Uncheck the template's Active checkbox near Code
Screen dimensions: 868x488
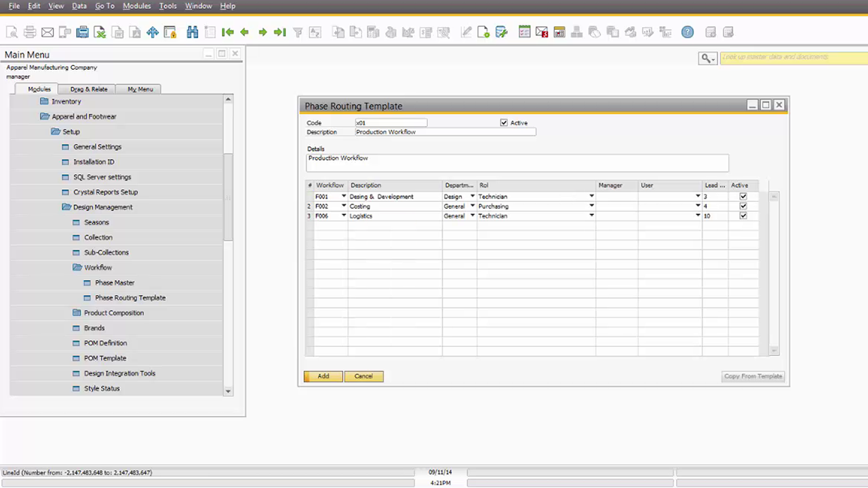504,123
